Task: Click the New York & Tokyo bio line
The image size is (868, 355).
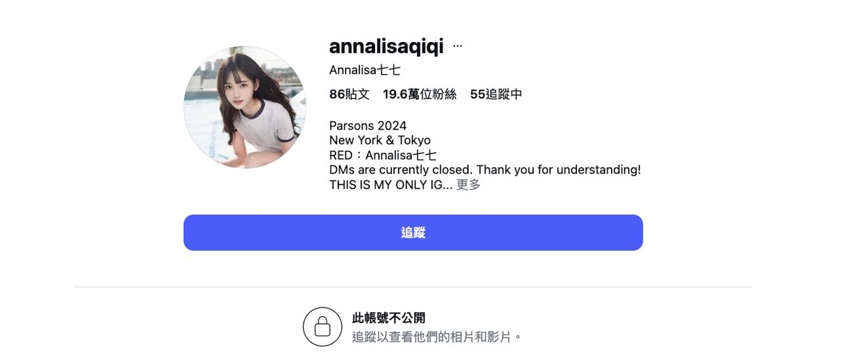Action: tap(380, 141)
